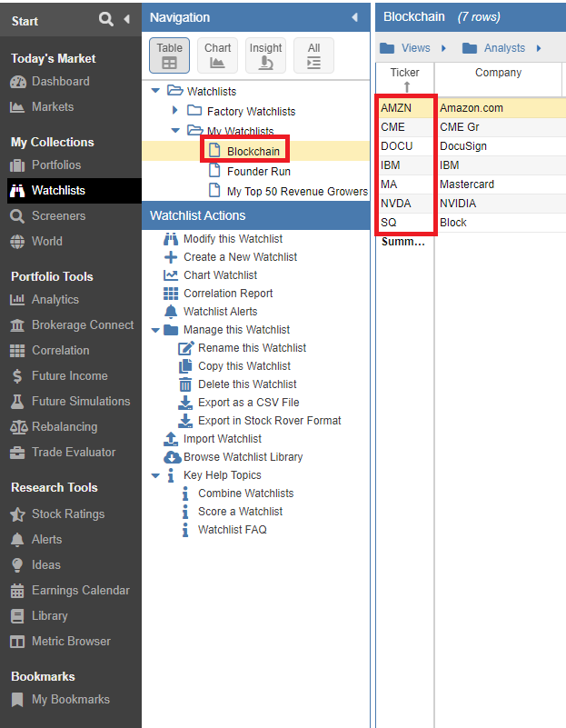Click the Stock Ratings star icon
This screenshot has height=728, width=566.
pyautogui.click(x=17, y=514)
